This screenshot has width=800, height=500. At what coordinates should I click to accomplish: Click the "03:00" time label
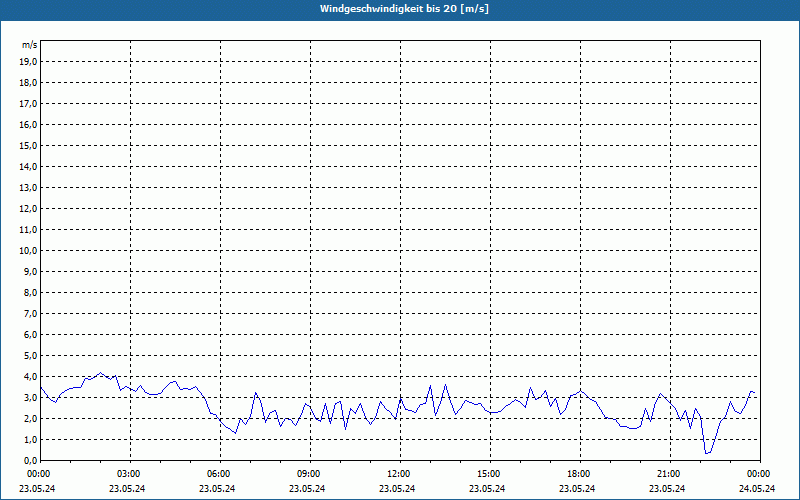pyautogui.click(x=128, y=474)
